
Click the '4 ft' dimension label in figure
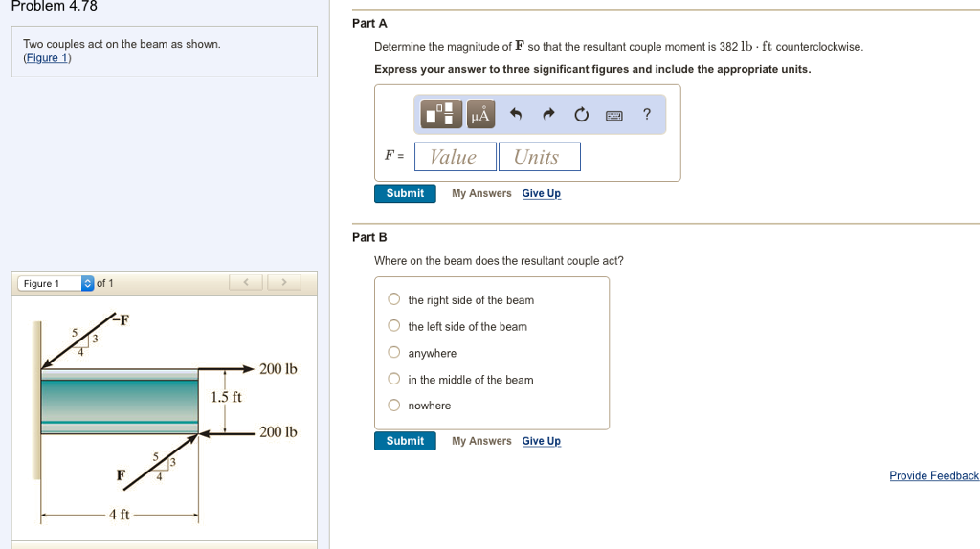pyautogui.click(x=119, y=515)
